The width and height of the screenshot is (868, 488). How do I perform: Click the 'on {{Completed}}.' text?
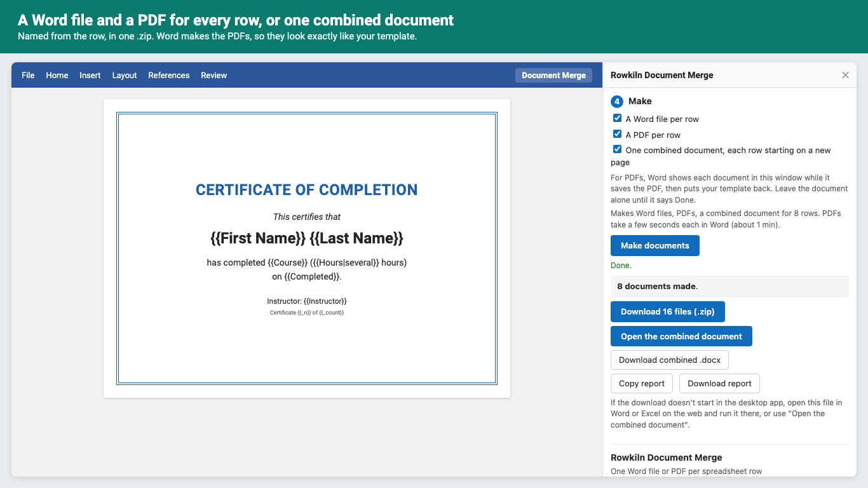pyautogui.click(x=307, y=276)
